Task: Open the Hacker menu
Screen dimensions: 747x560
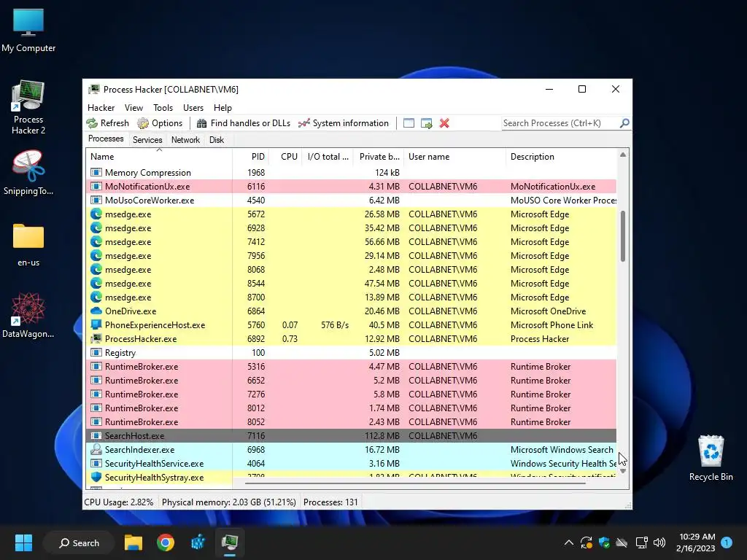Action: tap(101, 108)
